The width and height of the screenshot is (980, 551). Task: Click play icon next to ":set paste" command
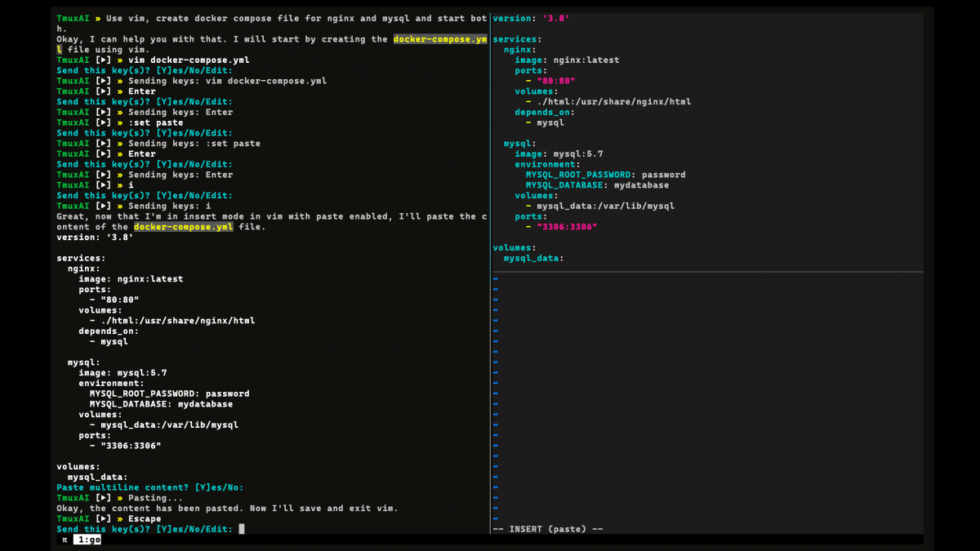point(103,122)
